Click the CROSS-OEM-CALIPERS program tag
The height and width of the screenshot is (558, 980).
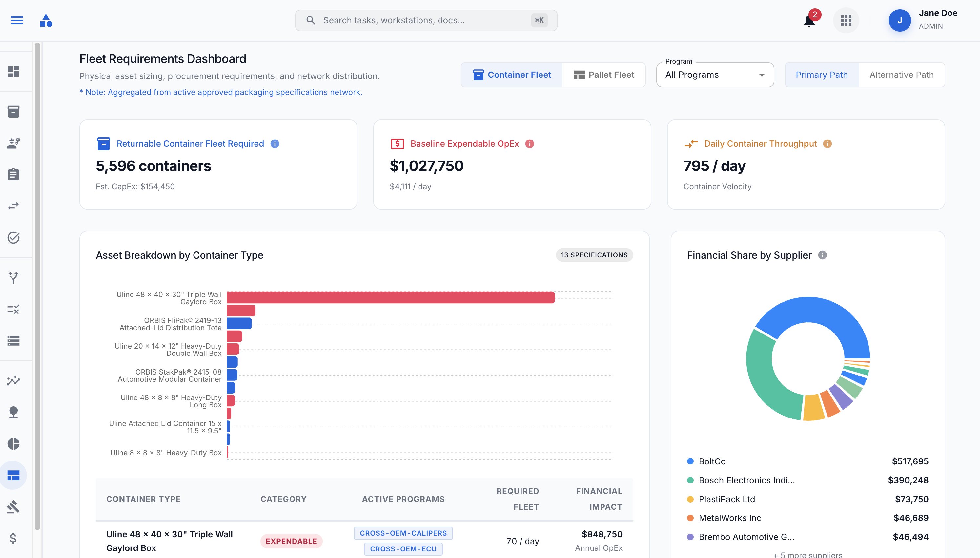point(403,533)
